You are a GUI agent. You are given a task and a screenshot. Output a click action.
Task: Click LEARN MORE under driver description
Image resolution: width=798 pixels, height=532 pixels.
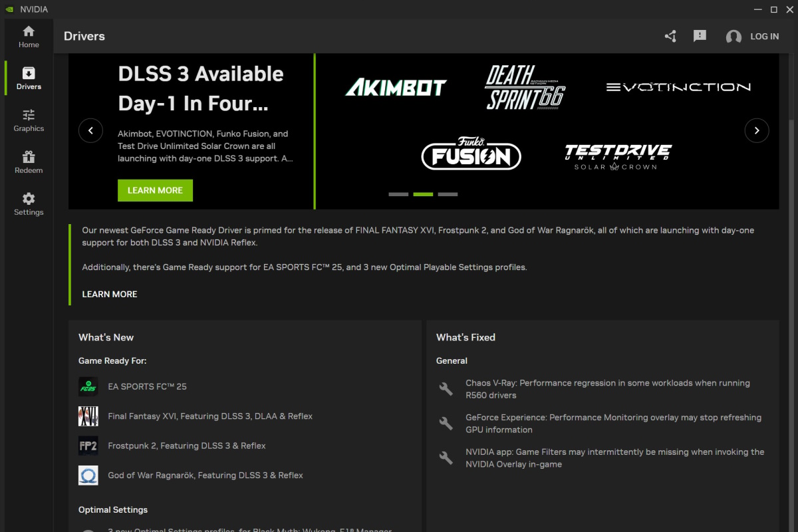[110, 294]
